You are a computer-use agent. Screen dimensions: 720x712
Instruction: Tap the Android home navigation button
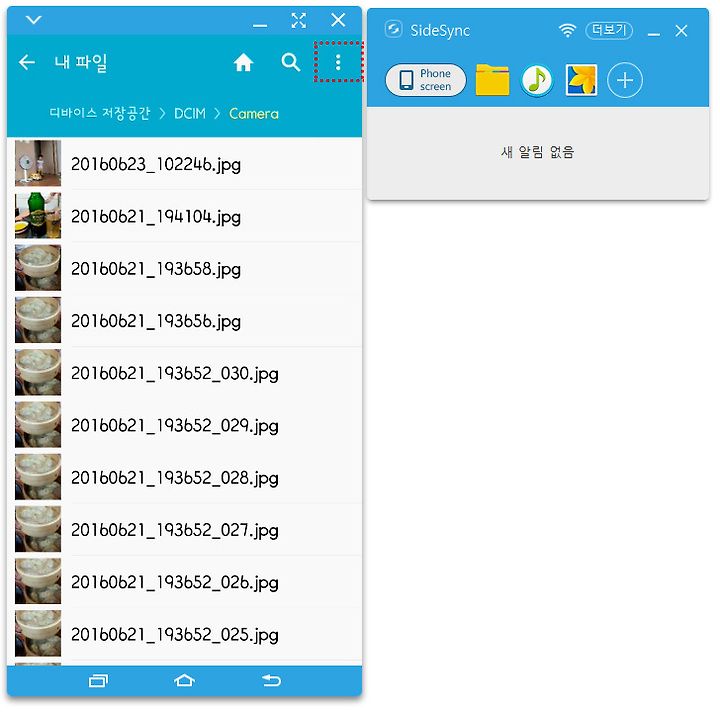[185, 680]
